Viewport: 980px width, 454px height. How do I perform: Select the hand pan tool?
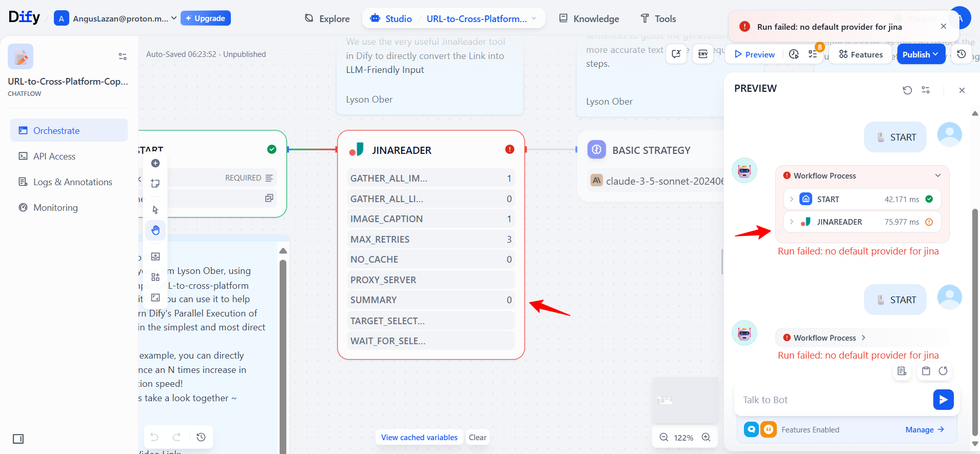tap(155, 230)
